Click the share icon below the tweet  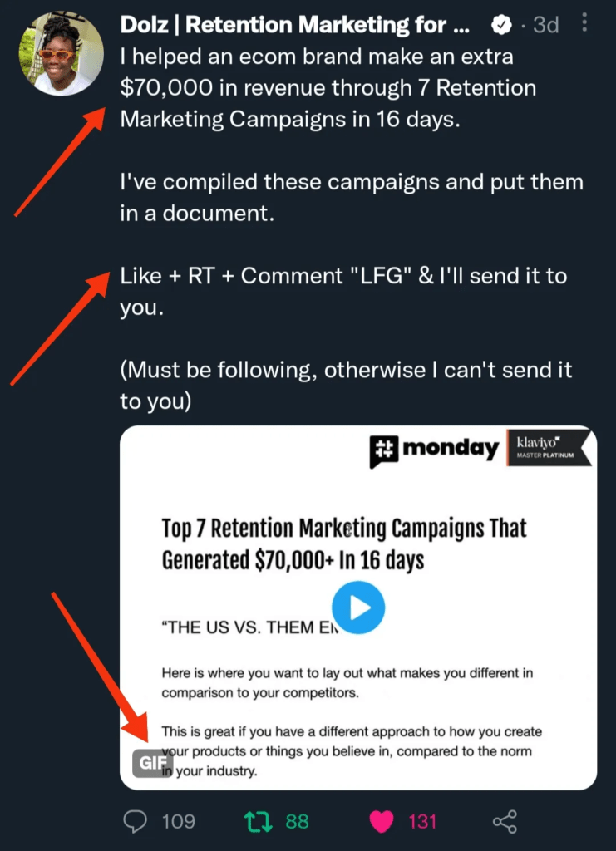(505, 822)
